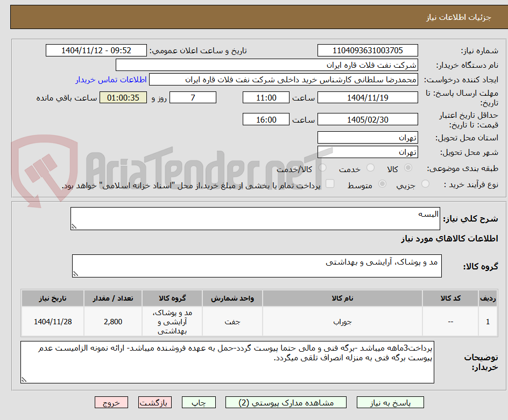Click the چاپ print button
Viewport: 508px width, 420px height.
[199, 402]
